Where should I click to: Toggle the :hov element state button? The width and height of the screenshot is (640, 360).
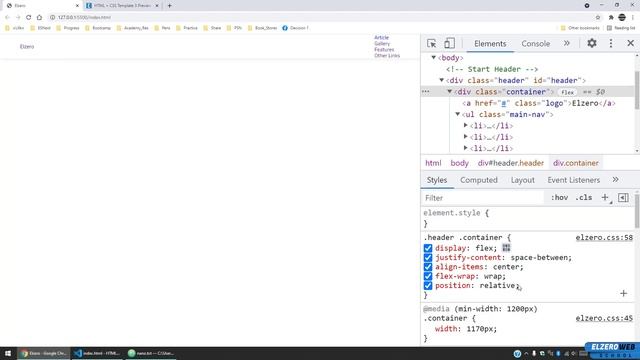[559, 198]
